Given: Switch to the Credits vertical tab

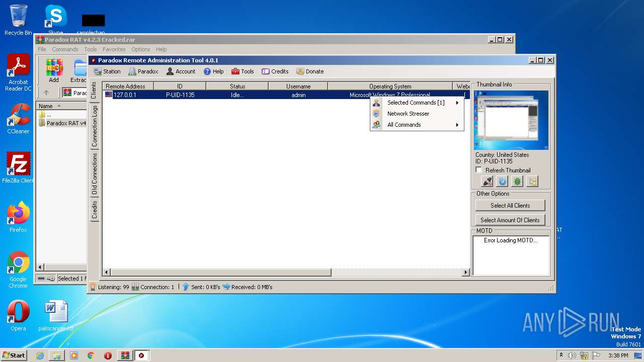Looking at the screenshot, I should click(94, 209).
